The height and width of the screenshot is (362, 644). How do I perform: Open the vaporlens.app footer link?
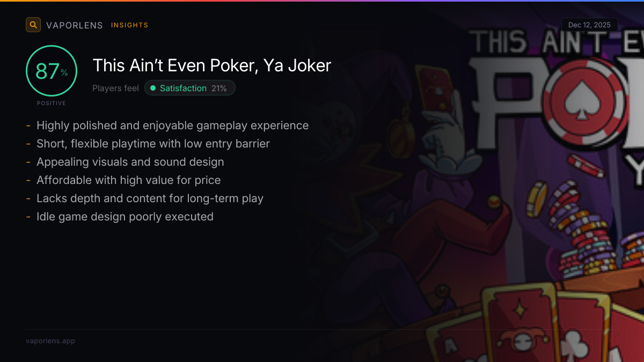click(x=50, y=341)
